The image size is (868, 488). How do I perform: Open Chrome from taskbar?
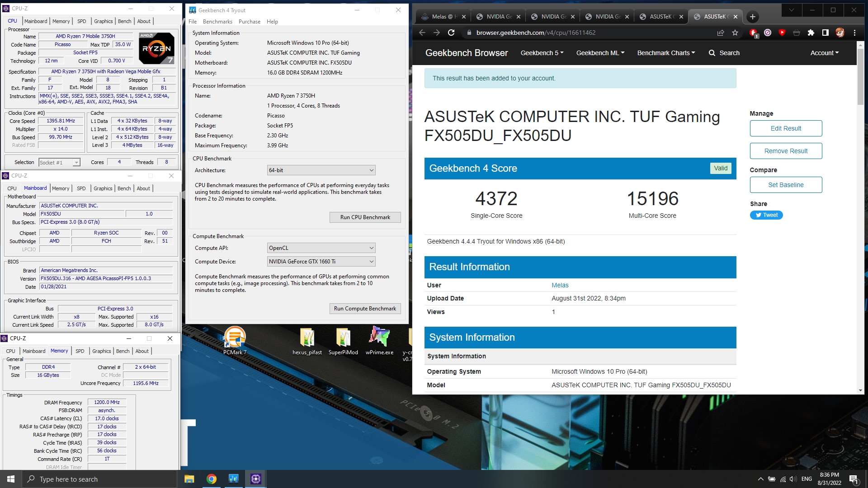(212, 479)
